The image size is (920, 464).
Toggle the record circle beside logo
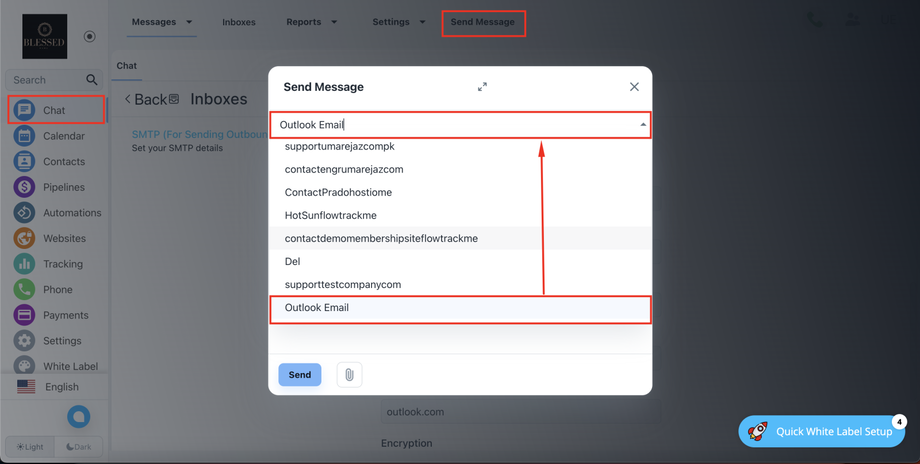pos(90,37)
